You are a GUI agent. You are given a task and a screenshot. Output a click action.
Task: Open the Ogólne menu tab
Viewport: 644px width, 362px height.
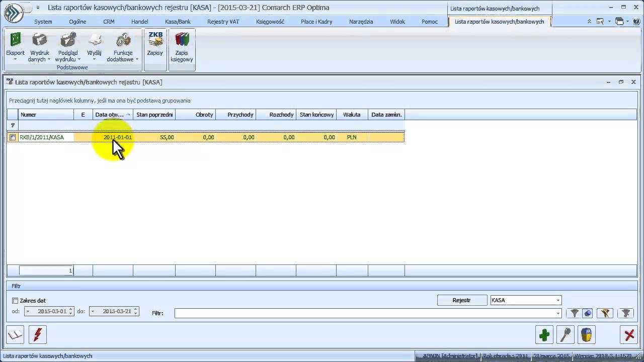click(x=77, y=22)
